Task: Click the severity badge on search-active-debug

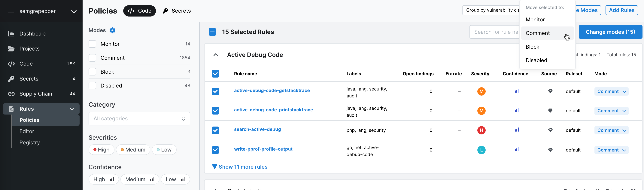Action: (x=481, y=130)
